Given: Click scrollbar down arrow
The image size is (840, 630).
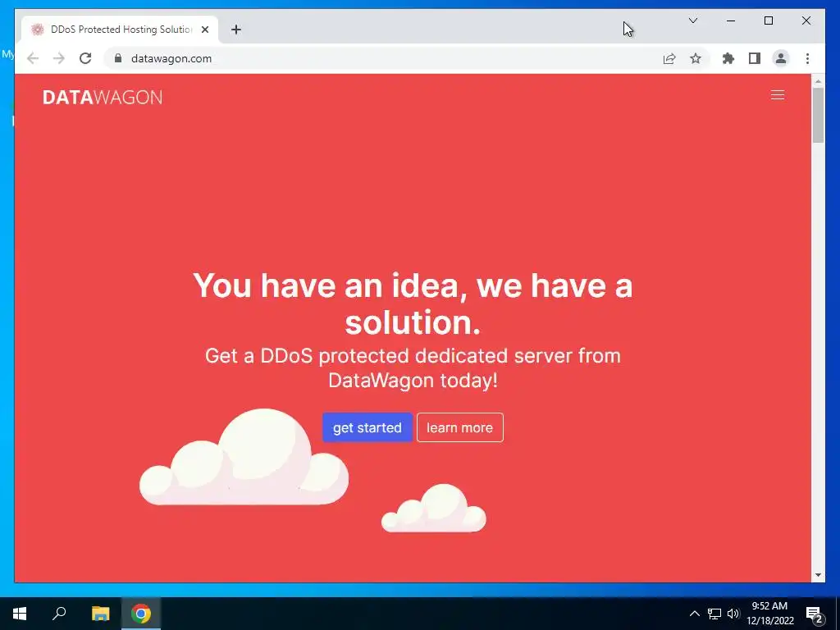Looking at the screenshot, I should click(x=818, y=575).
